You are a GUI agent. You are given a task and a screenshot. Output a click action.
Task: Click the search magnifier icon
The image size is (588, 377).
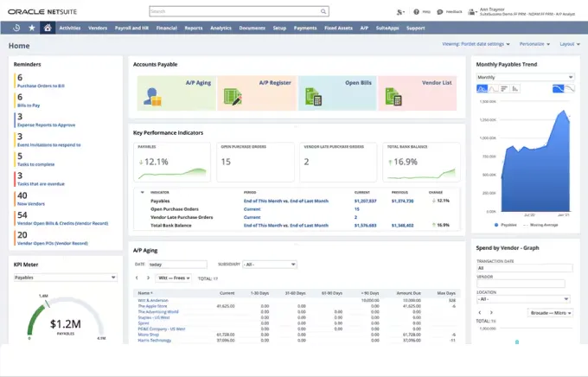point(323,12)
